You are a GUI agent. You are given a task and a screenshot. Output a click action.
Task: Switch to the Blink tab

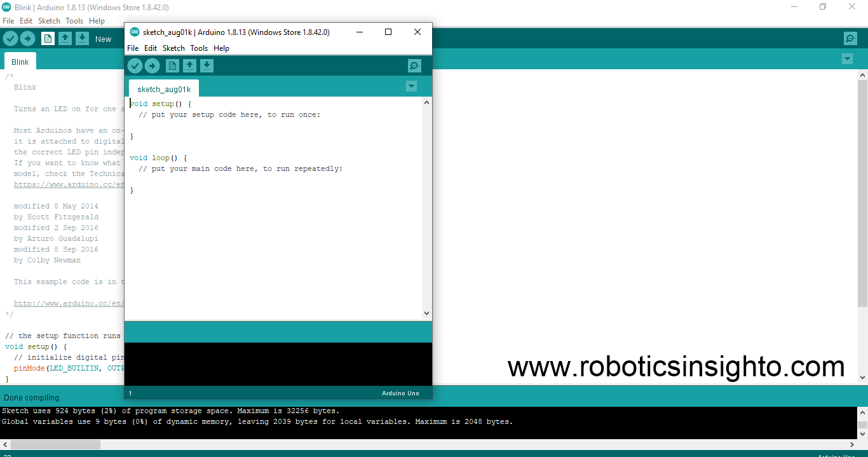click(20, 61)
